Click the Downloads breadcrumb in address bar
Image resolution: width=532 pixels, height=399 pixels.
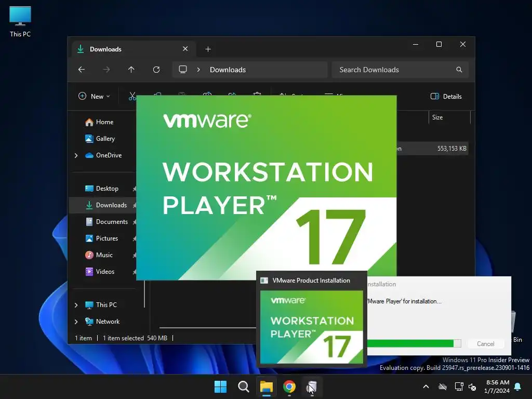tap(228, 70)
